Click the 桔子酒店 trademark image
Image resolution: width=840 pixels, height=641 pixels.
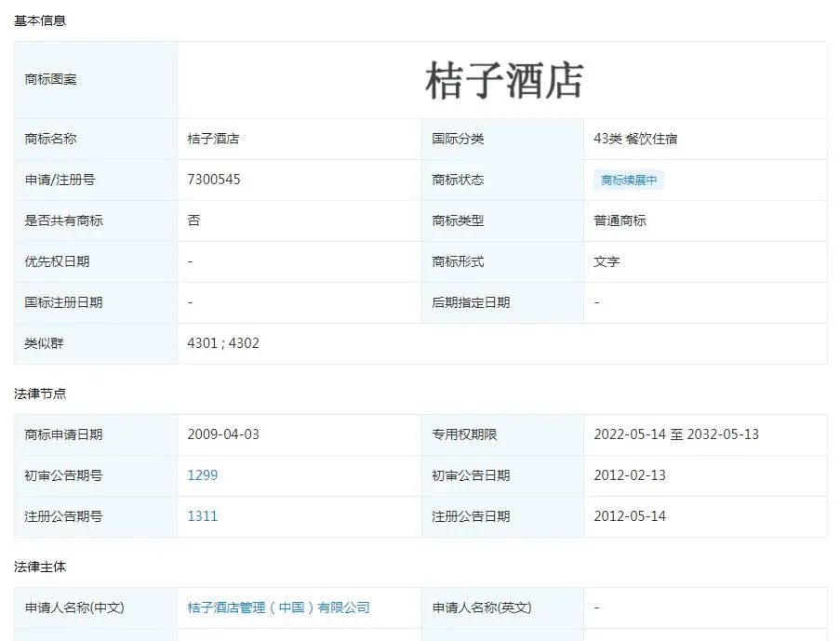click(x=504, y=80)
